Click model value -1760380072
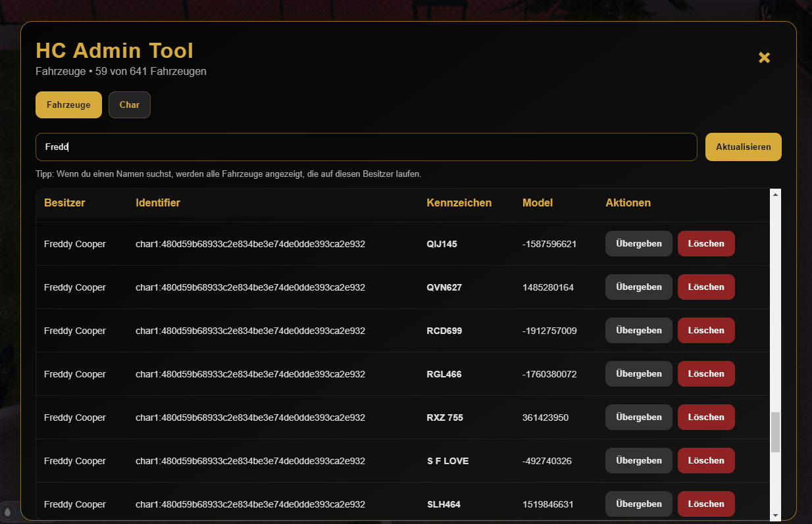This screenshot has width=812, height=524. point(549,374)
